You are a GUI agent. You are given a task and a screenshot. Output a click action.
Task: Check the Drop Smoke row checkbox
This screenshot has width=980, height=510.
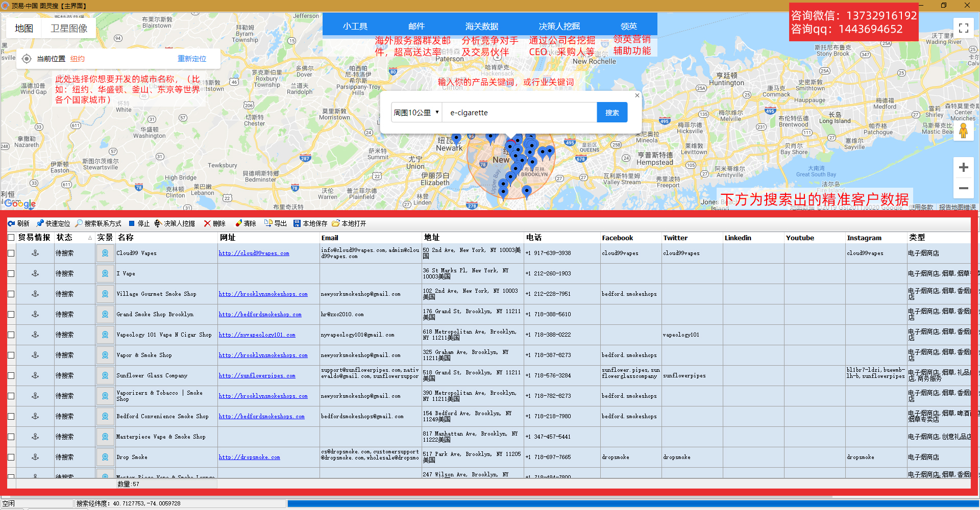point(11,457)
